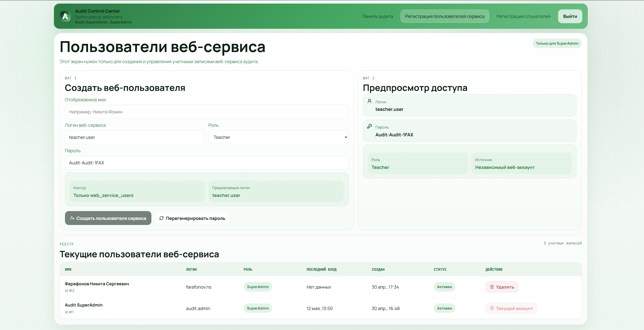Click the Audit Control Center title

pyautogui.click(x=98, y=11)
